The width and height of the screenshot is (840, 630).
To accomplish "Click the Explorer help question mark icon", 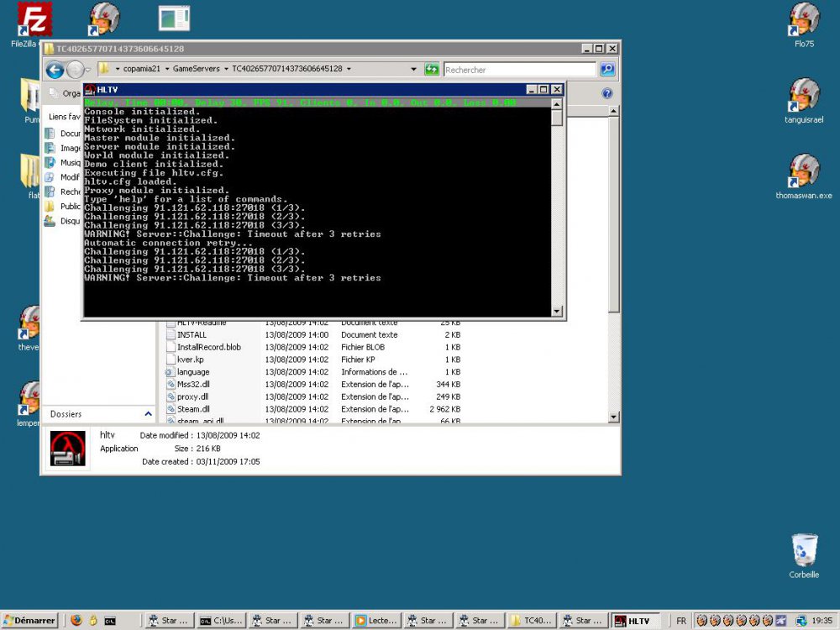I will pos(606,94).
